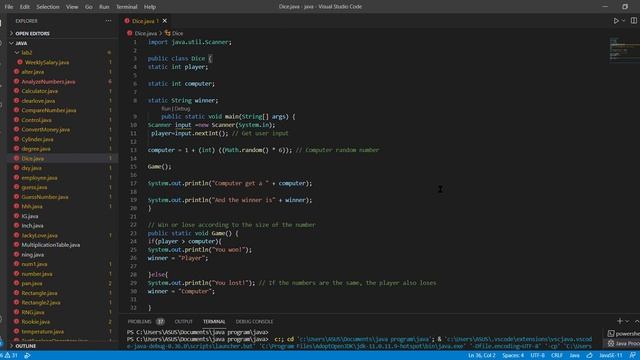Click the Run CodeLens above main
This screenshot has width=640, height=360.
(x=166, y=109)
